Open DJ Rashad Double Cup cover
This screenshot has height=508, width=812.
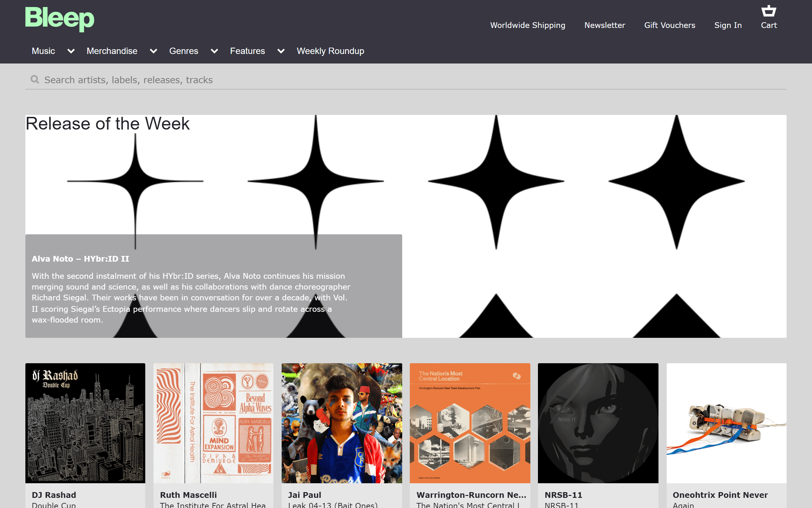(85, 423)
